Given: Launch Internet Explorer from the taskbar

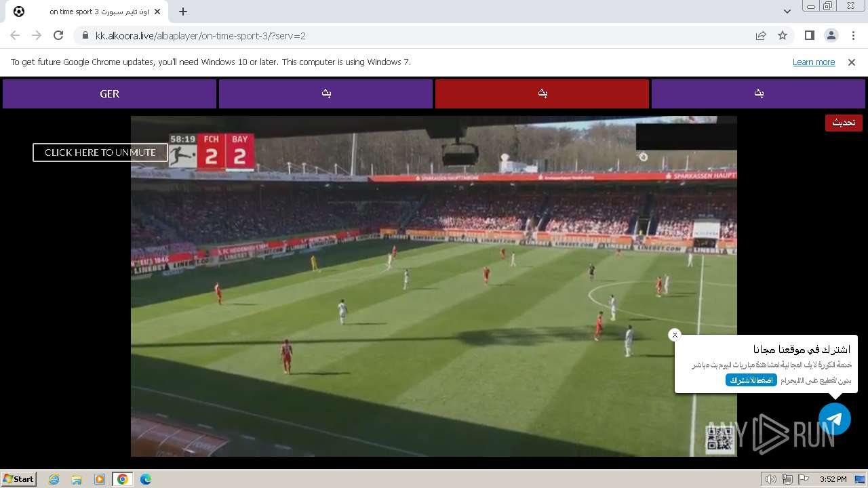Looking at the screenshot, I should pos(54,479).
